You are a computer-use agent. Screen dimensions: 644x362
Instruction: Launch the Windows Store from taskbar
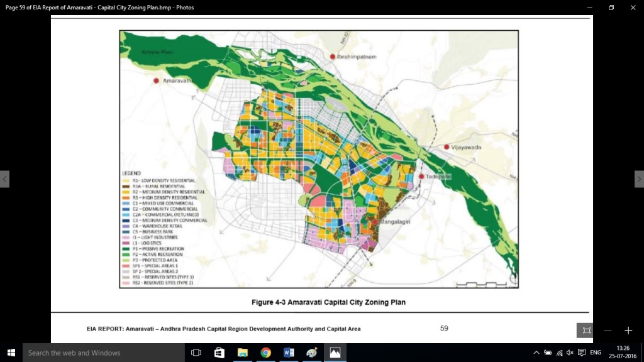tap(219, 353)
